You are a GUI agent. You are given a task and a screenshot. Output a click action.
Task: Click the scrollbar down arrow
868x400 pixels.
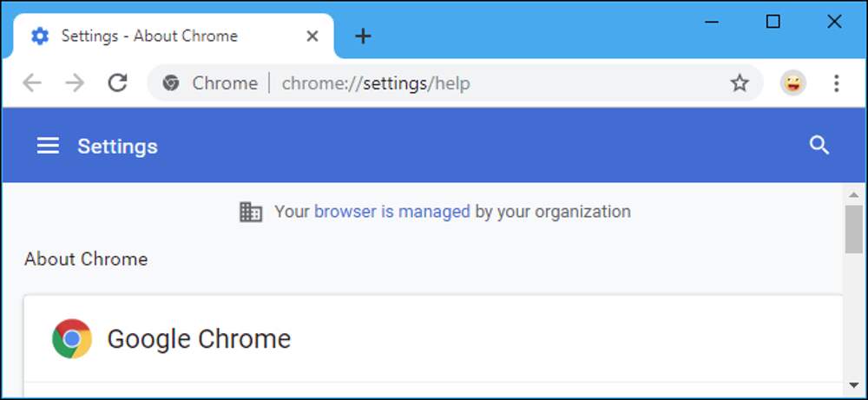point(853,384)
